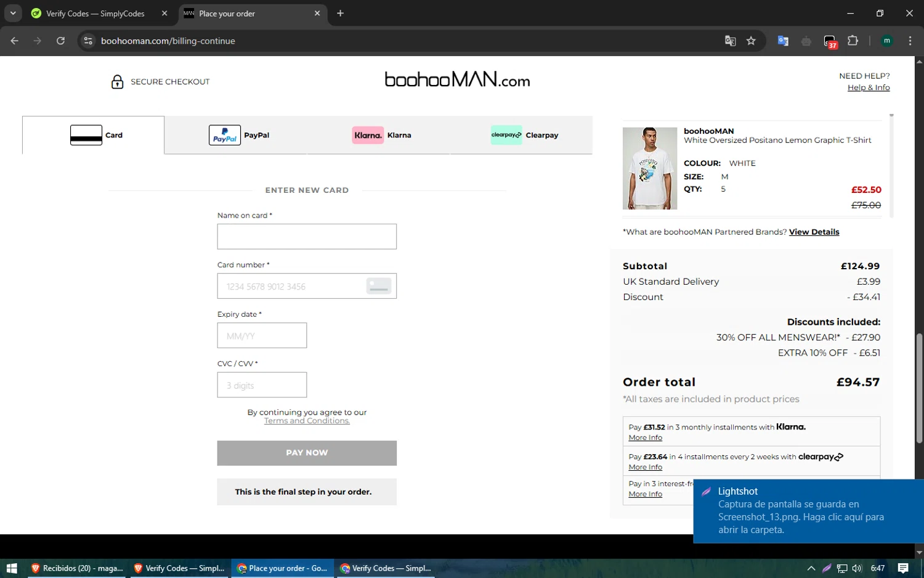
Task: Open the Windows notification center icon
Action: point(903,568)
